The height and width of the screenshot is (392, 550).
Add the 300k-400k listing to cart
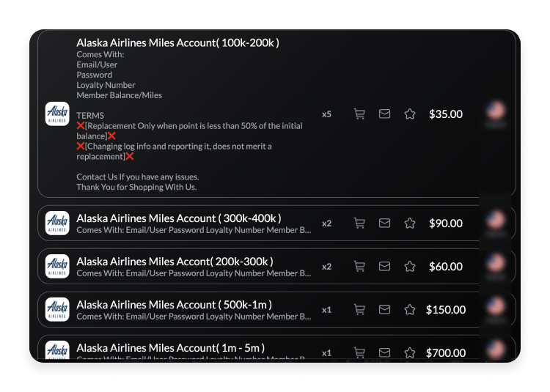[x=359, y=223]
